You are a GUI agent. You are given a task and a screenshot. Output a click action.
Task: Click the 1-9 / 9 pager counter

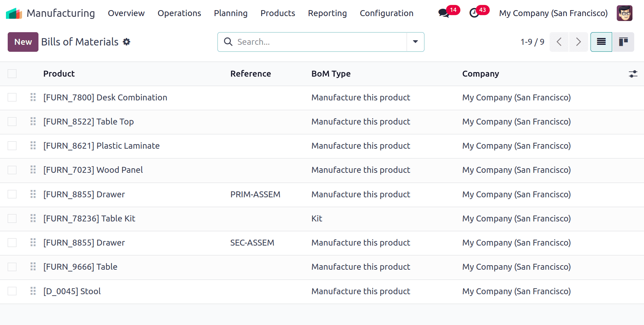point(532,42)
